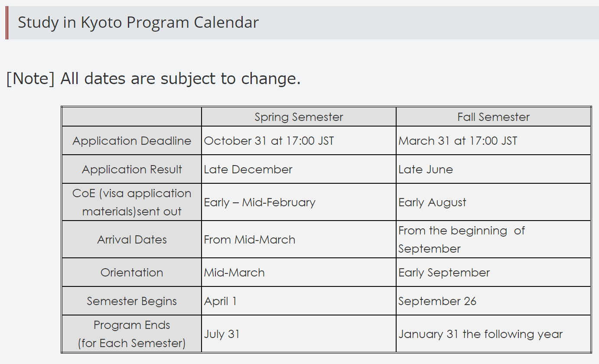
Task: Click the CoE visa application materials label
Action: 132,202
